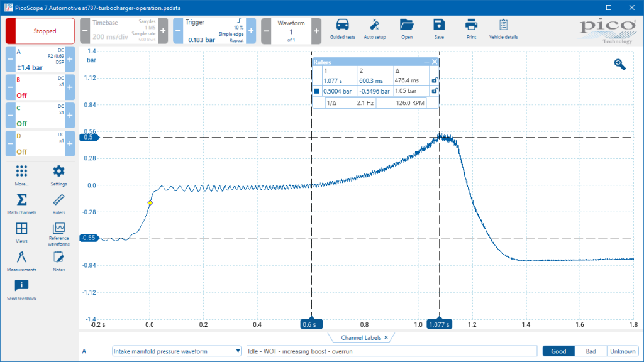Select the 1.077 s time ruler handle
Image resolution: width=644 pixels, height=362 pixels.
440,324
